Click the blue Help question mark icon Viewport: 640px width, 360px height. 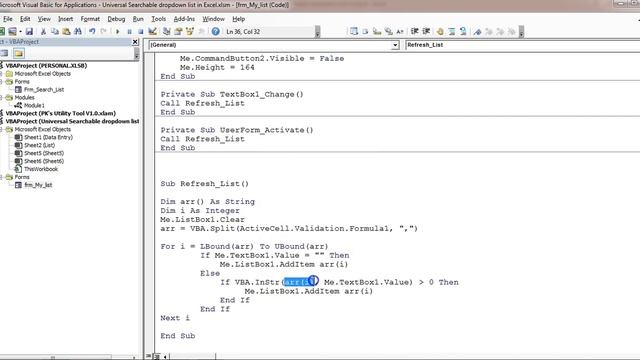pos(216,31)
